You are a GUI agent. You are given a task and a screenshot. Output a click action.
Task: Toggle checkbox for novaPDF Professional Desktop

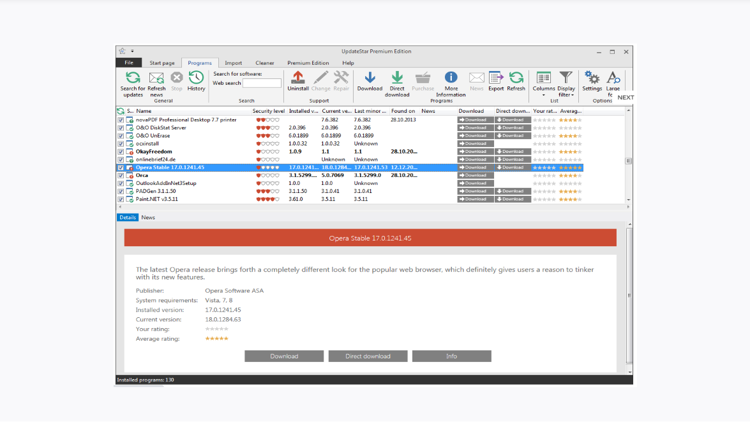[121, 120]
